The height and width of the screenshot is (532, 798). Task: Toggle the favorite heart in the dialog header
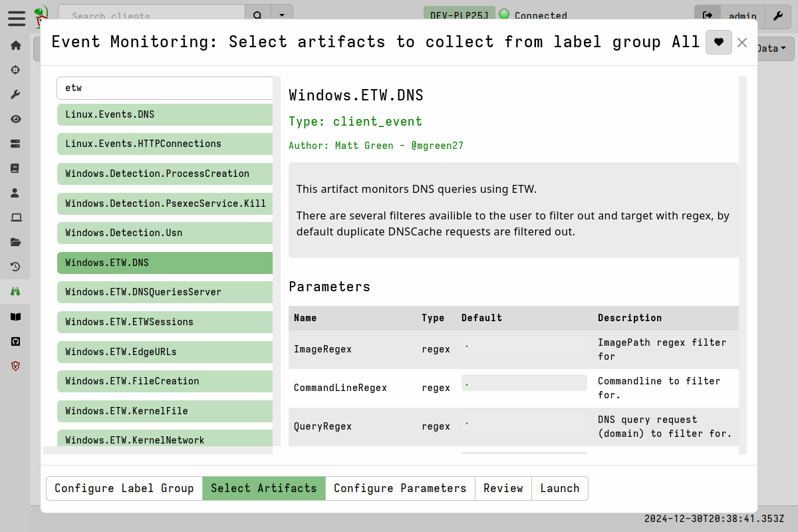pos(719,42)
